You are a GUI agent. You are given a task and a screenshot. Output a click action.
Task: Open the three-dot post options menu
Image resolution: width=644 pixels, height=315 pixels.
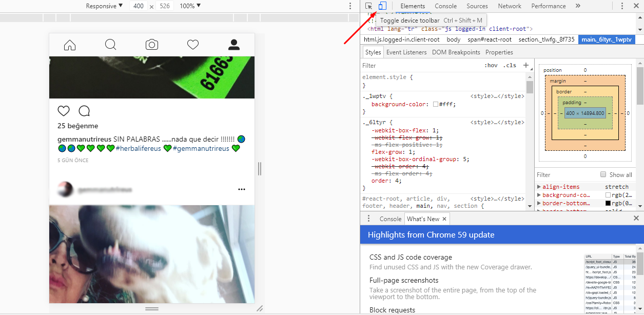point(242,189)
